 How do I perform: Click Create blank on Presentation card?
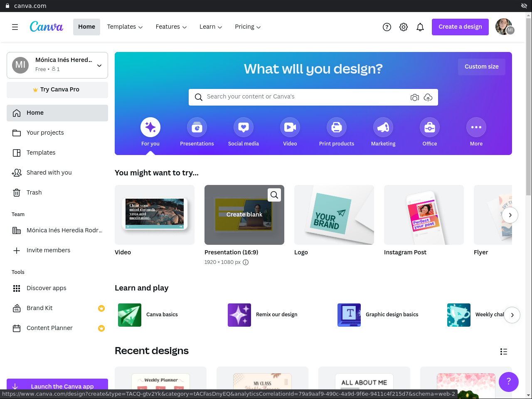point(244,215)
